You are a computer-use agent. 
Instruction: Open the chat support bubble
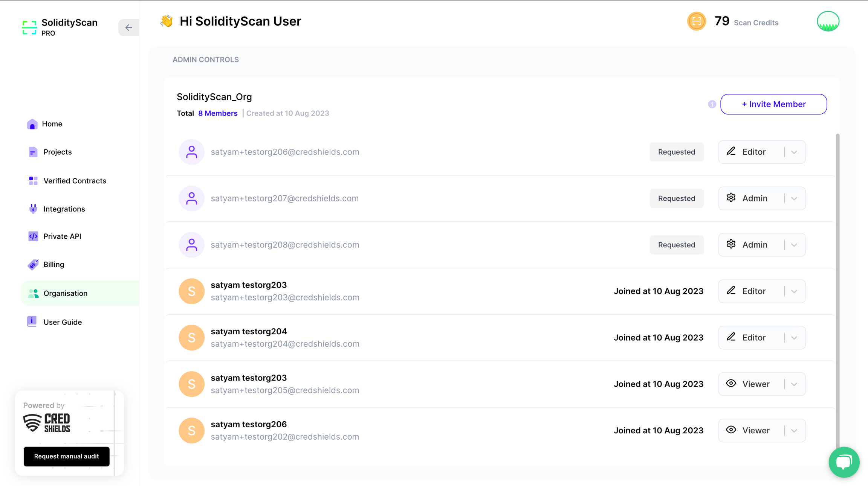(844, 462)
